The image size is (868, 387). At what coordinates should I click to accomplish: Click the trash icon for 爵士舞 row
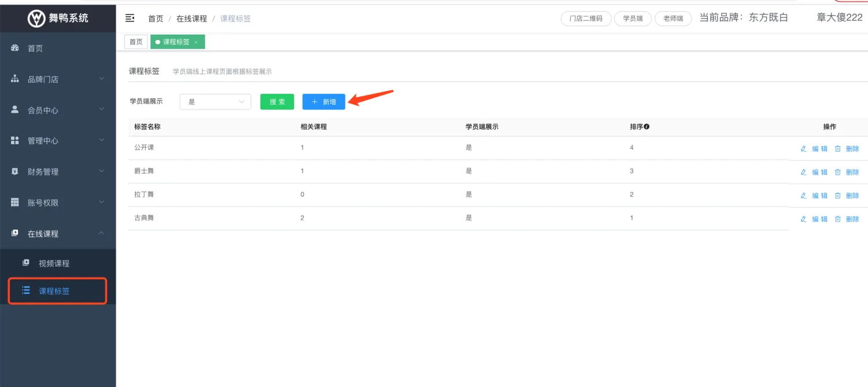coord(837,172)
